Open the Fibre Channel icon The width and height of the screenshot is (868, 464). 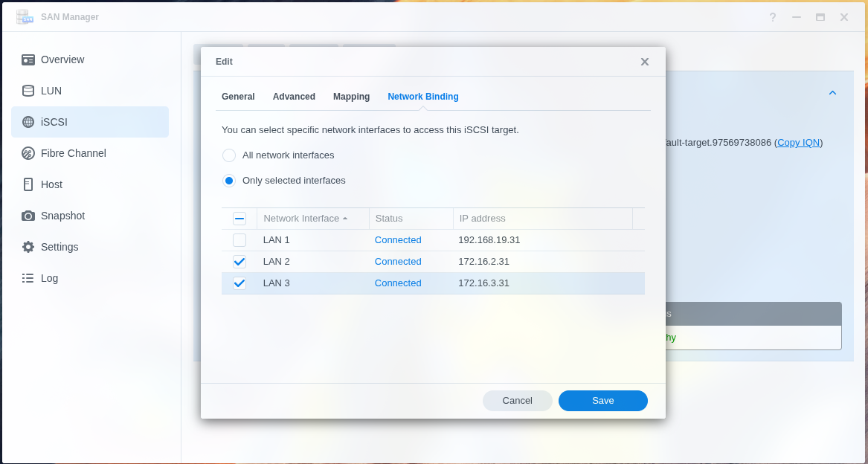pyautogui.click(x=28, y=153)
